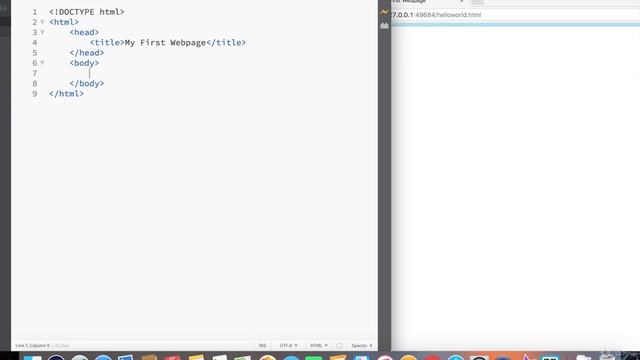Fold the body tag on line 6
The image size is (640, 360).
click(x=42, y=63)
